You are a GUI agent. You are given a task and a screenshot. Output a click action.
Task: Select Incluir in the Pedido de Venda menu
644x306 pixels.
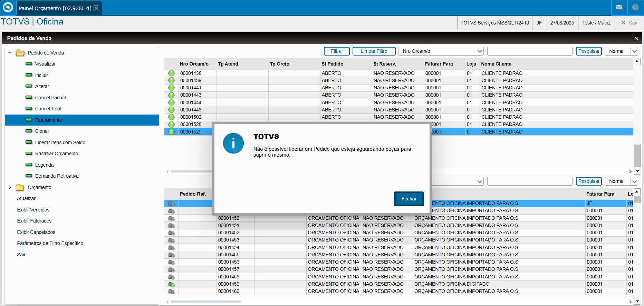(x=41, y=75)
